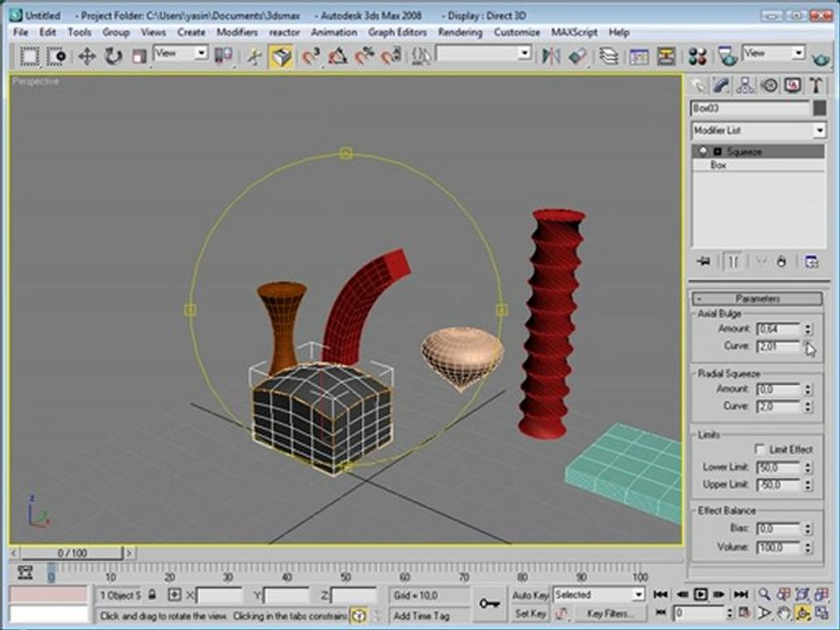The height and width of the screenshot is (630, 840).
Task: Open the Mini Curve Editor icon
Action: 24,572
